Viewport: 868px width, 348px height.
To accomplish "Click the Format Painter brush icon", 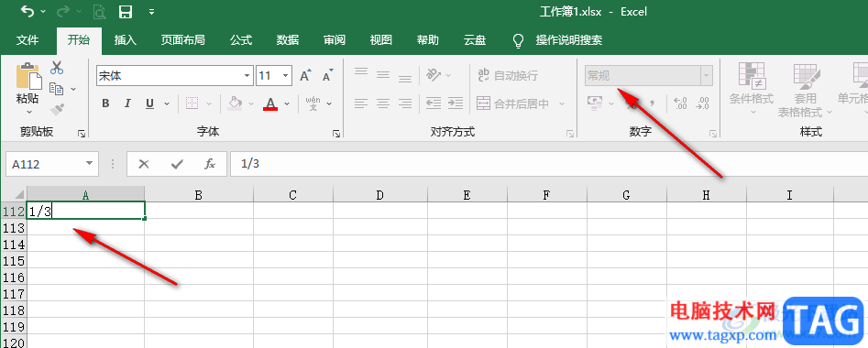I will (x=57, y=109).
